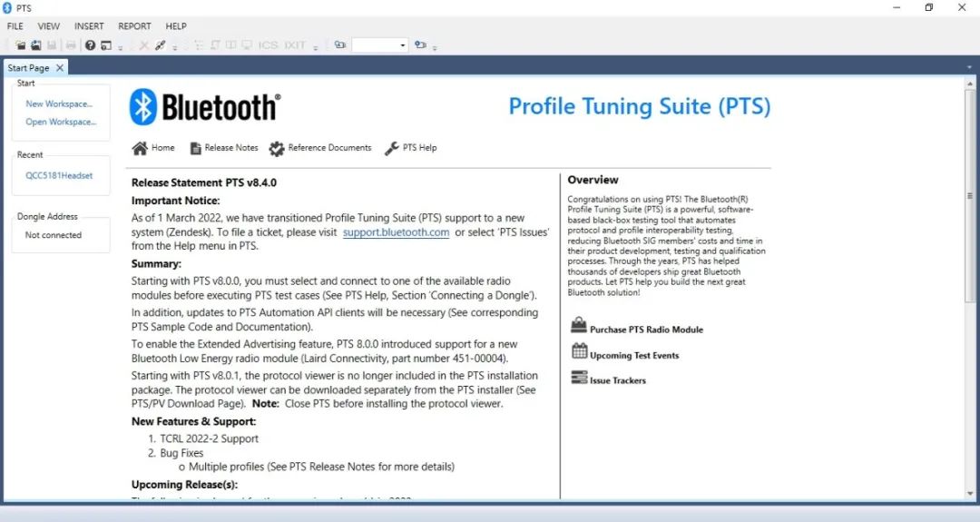Viewport: 980px width, 522px height.
Task: Click the Not connected dongle status text
Action: pos(54,235)
